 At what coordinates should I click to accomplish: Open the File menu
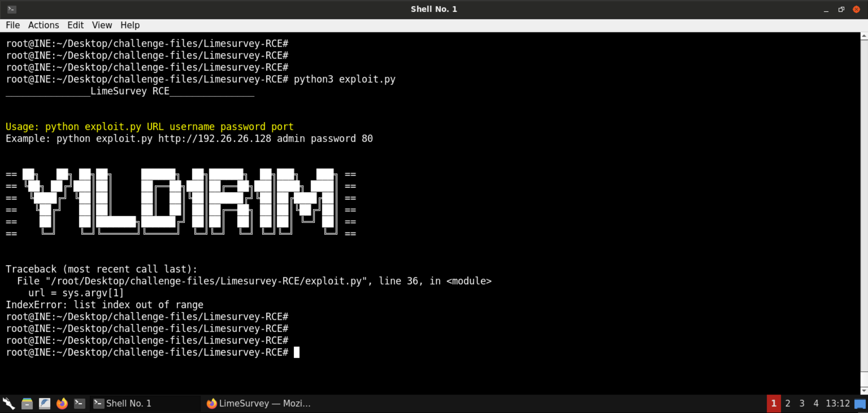coord(13,25)
